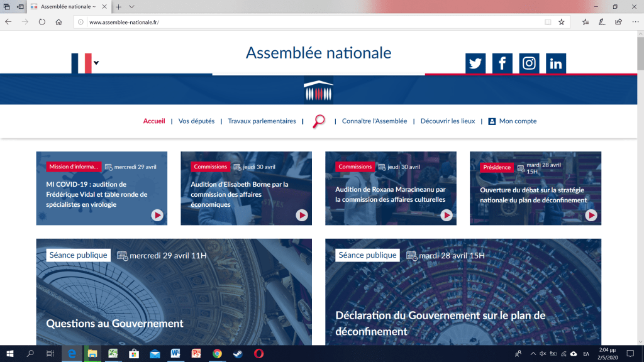Open the Découvrir les lieux link

(x=448, y=121)
